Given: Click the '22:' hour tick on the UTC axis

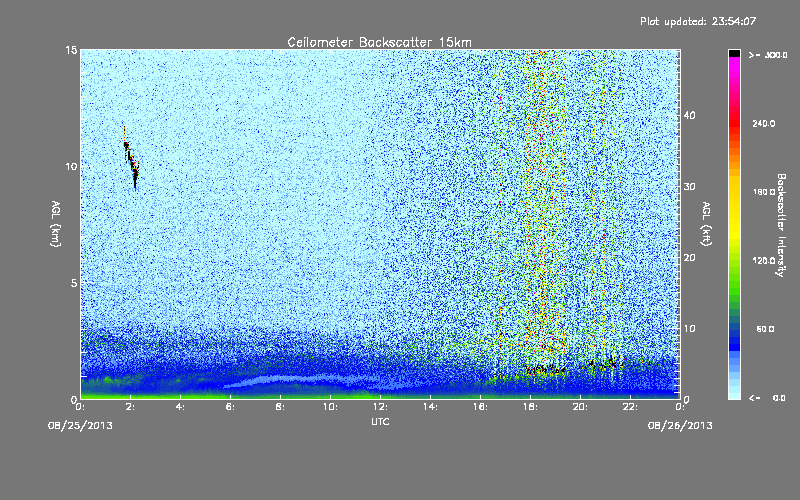Looking at the screenshot, I should (630, 407).
